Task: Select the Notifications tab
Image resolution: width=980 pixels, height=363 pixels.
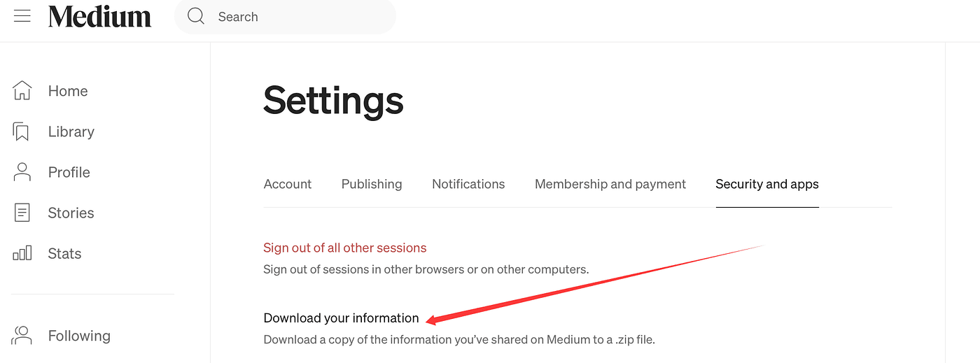Action: 468,184
